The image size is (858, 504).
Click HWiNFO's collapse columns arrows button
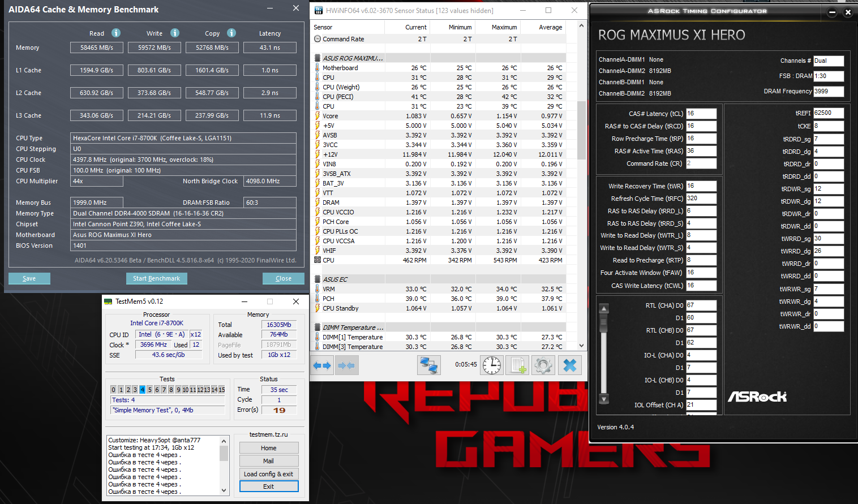[x=346, y=365]
